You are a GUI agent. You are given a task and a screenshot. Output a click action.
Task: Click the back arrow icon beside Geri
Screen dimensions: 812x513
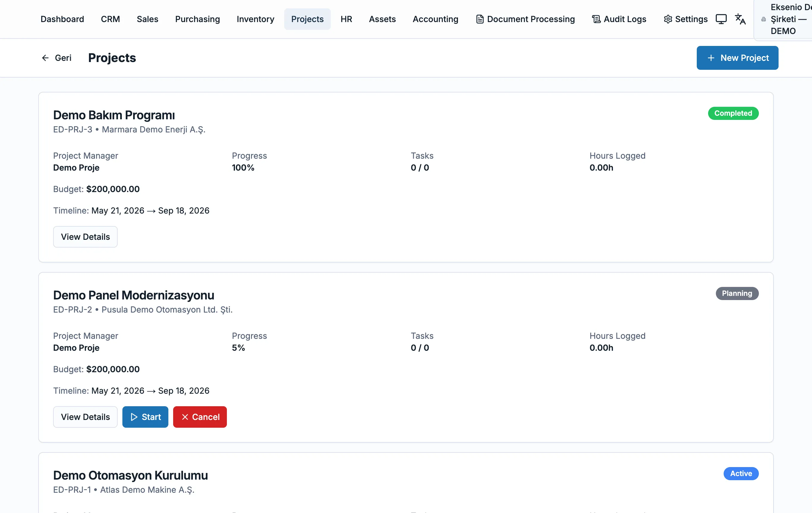(x=45, y=58)
